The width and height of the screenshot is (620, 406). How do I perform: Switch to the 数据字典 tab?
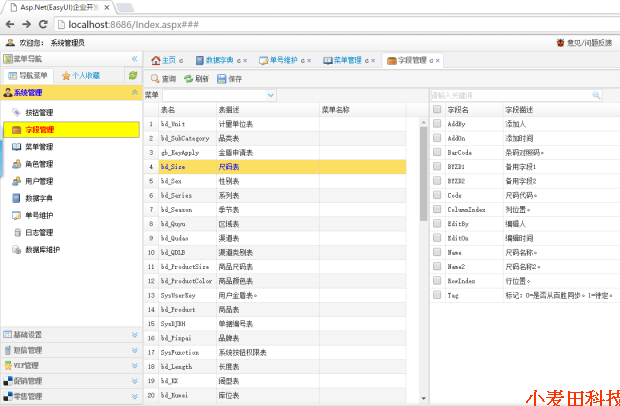coord(219,60)
